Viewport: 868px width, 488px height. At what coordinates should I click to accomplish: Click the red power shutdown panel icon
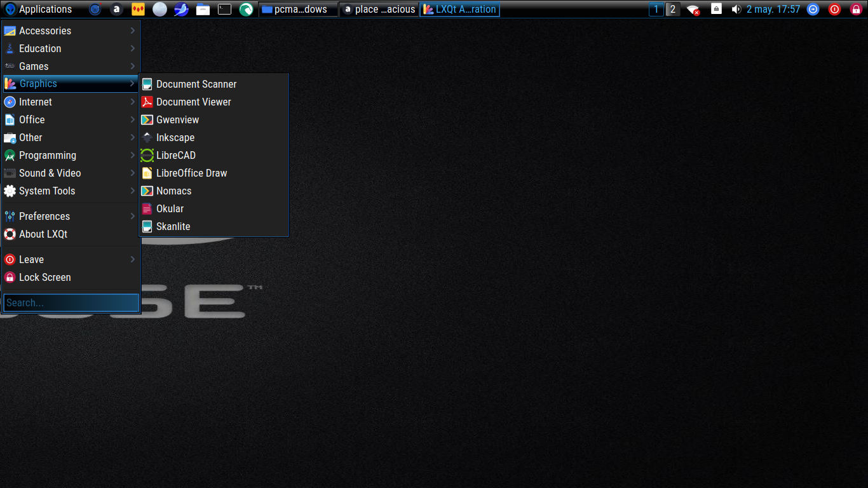835,10
